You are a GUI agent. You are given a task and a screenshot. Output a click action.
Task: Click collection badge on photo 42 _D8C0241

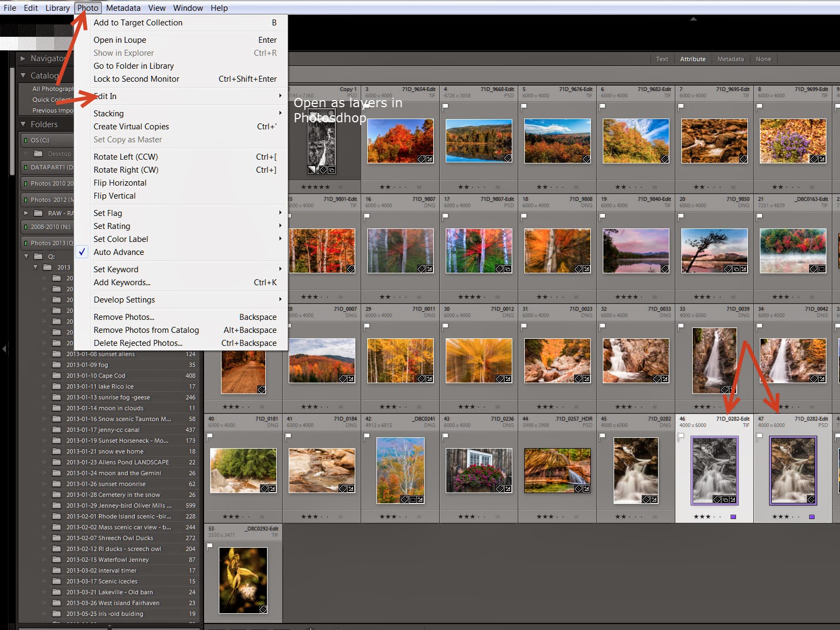coord(412,499)
